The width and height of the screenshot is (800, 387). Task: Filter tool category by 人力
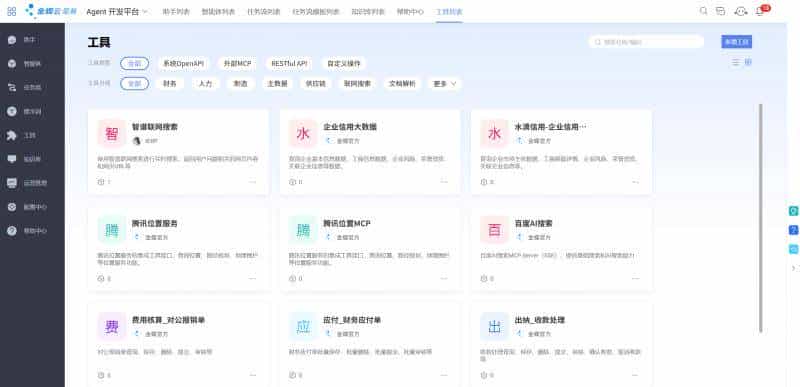[x=205, y=84]
